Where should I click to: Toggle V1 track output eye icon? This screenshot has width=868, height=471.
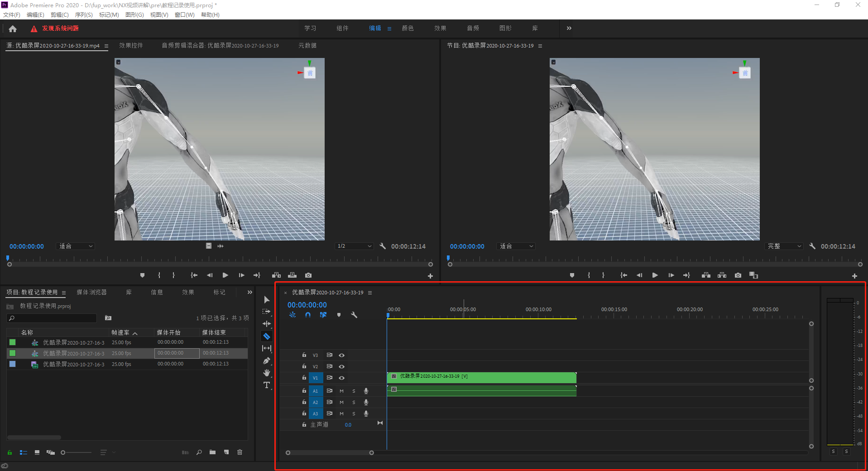click(x=342, y=378)
